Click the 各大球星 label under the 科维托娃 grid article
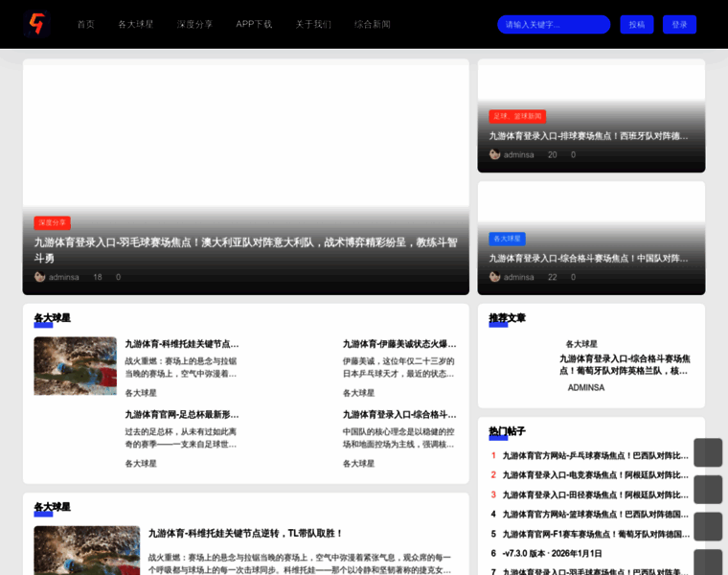This screenshot has width=728, height=575. [x=141, y=393]
